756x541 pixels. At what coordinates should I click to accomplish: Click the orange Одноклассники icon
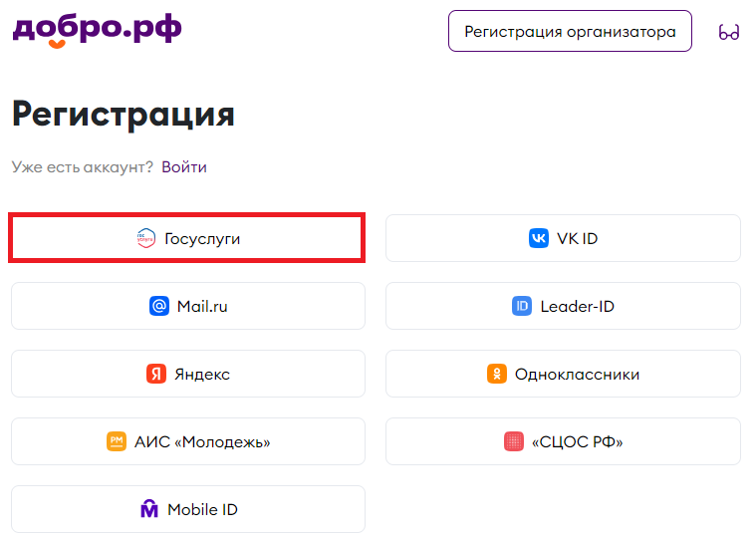[x=497, y=374]
